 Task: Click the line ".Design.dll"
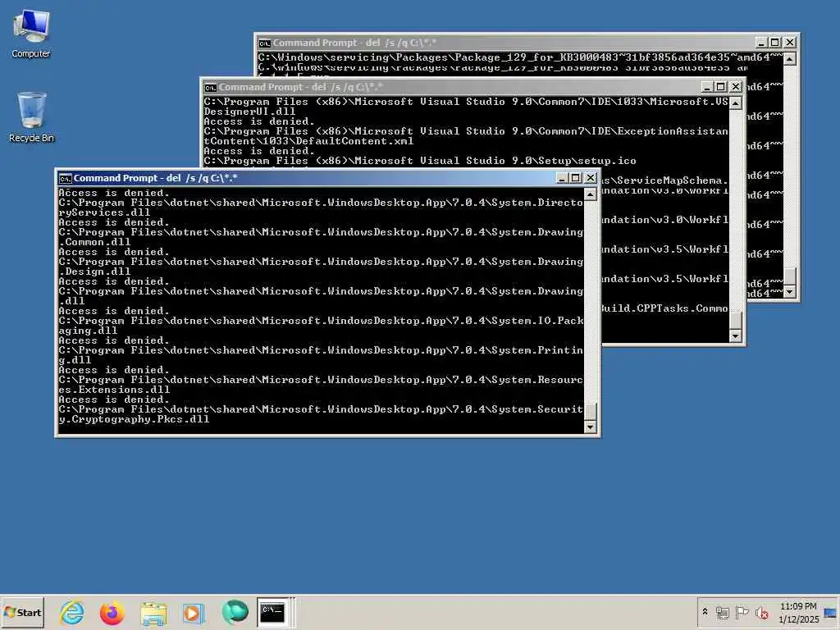[94, 272]
